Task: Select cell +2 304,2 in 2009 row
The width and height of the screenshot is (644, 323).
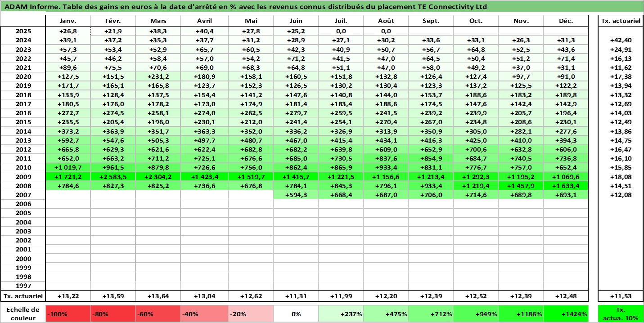Action: (x=158, y=176)
